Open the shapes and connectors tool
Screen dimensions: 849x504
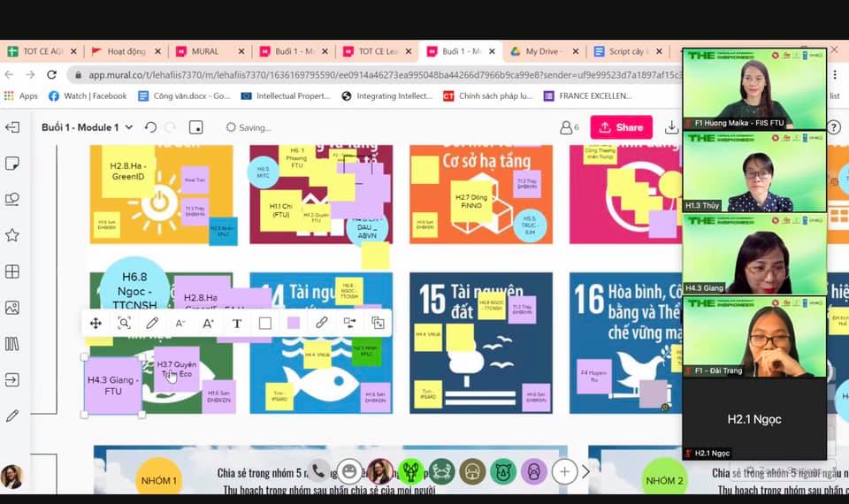tap(11, 199)
